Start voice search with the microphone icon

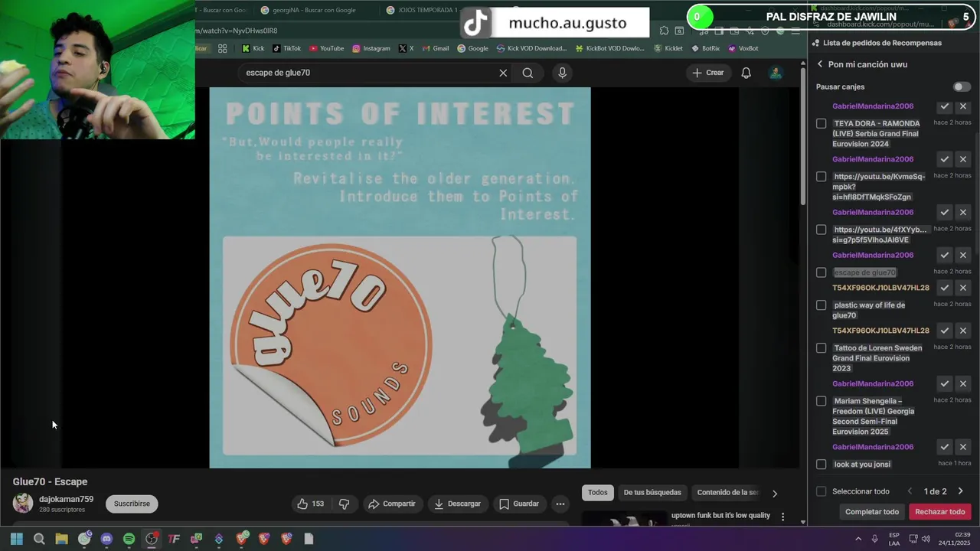tap(562, 73)
